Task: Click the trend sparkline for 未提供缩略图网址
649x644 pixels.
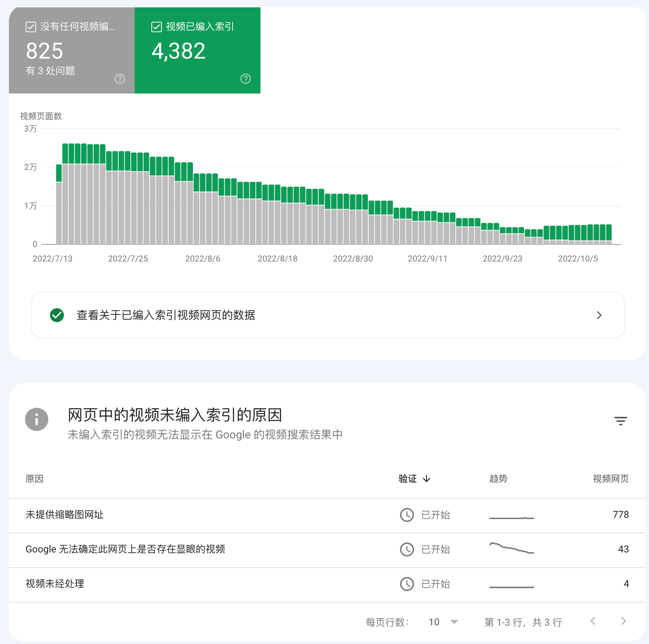Action: coord(512,516)
